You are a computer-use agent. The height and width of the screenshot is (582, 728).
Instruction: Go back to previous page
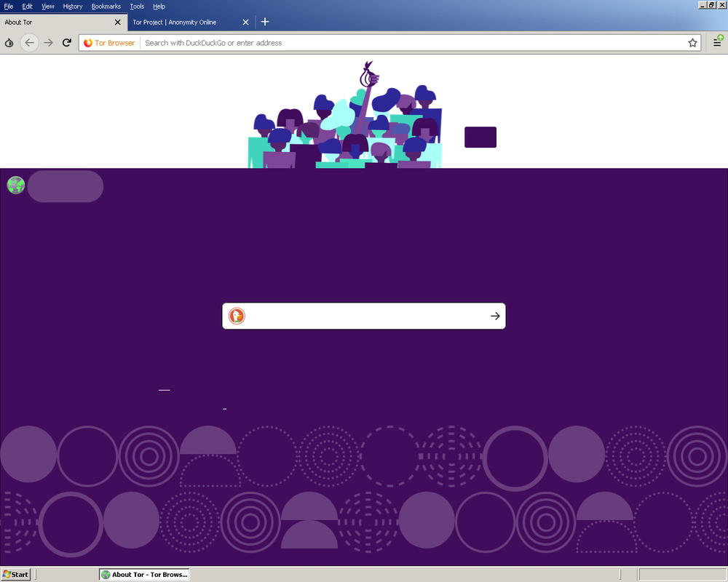point(29,43)
